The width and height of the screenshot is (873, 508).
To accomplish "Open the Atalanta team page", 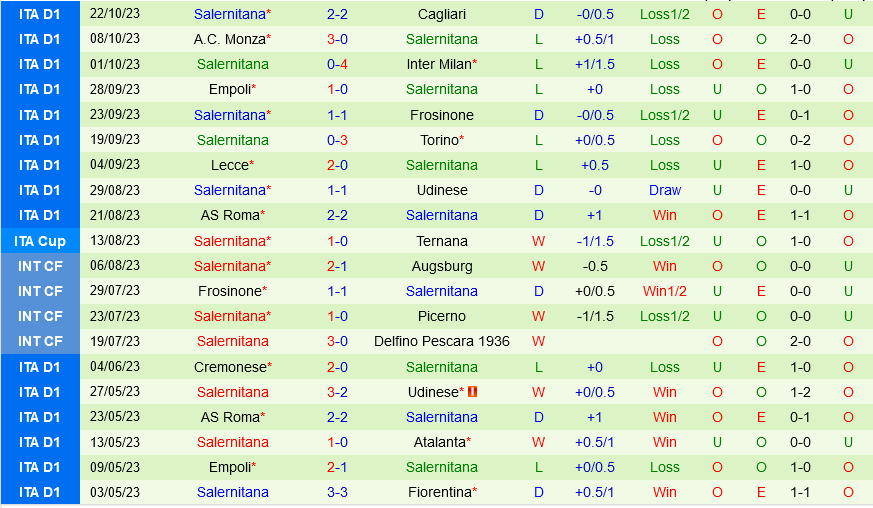I will tap(439, 442).
